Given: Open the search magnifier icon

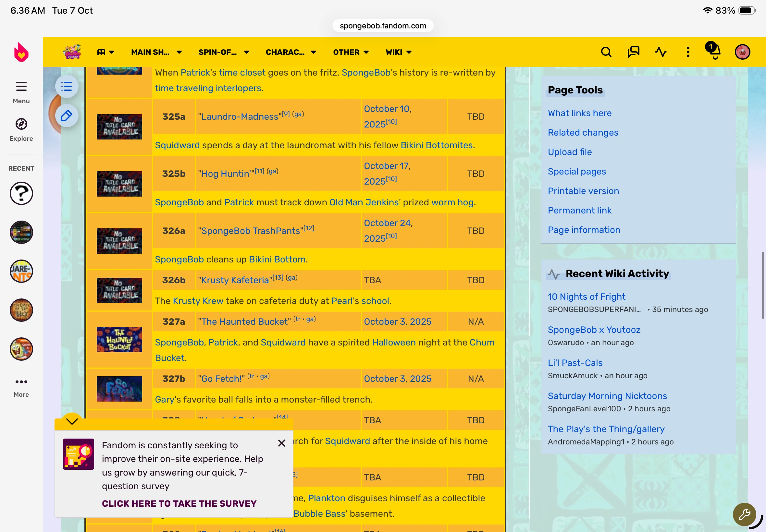Looking at the screenshot, I should (606, 52).
